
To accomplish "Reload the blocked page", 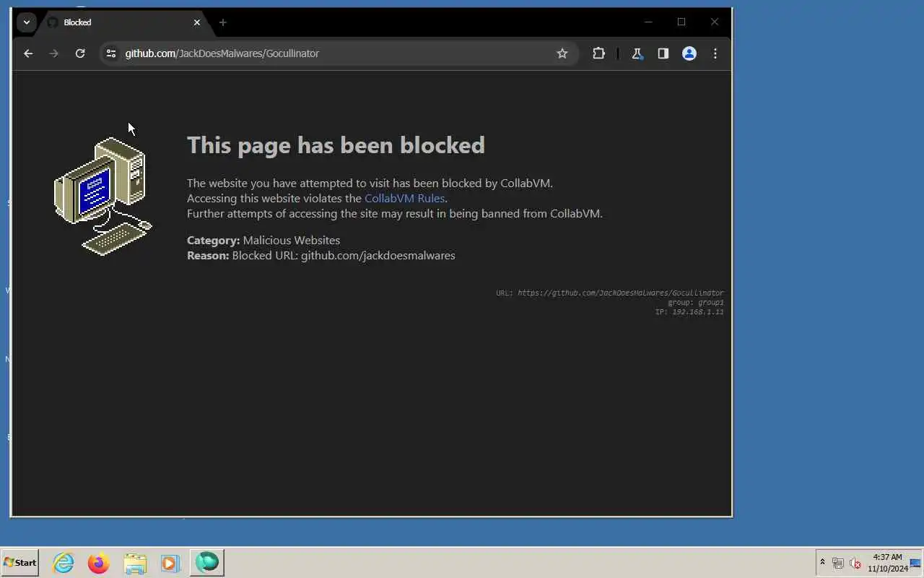I will 80,53.
